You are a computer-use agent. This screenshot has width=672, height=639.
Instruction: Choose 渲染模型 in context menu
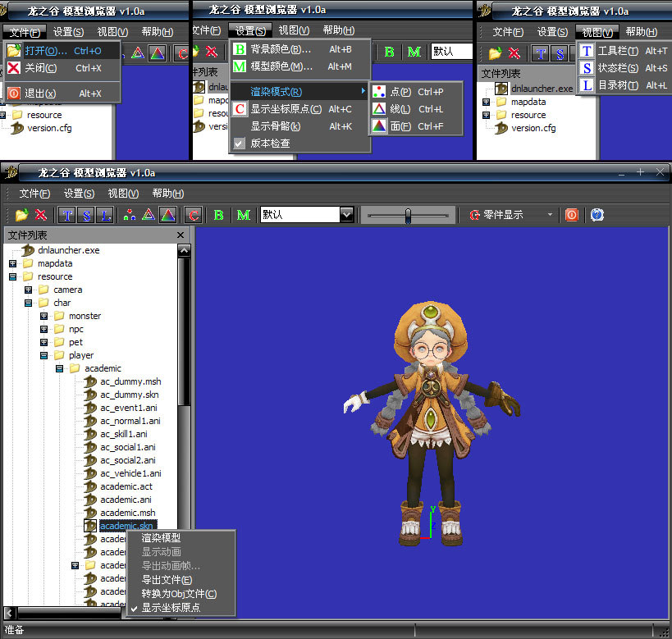[161, 538]
